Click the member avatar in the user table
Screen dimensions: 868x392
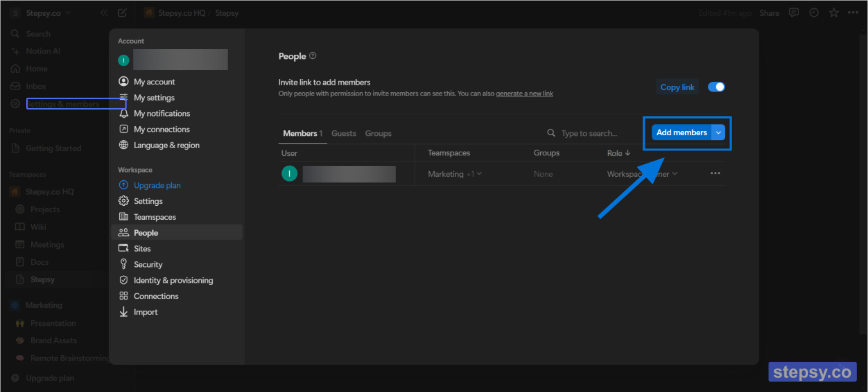tap(289, 174)
